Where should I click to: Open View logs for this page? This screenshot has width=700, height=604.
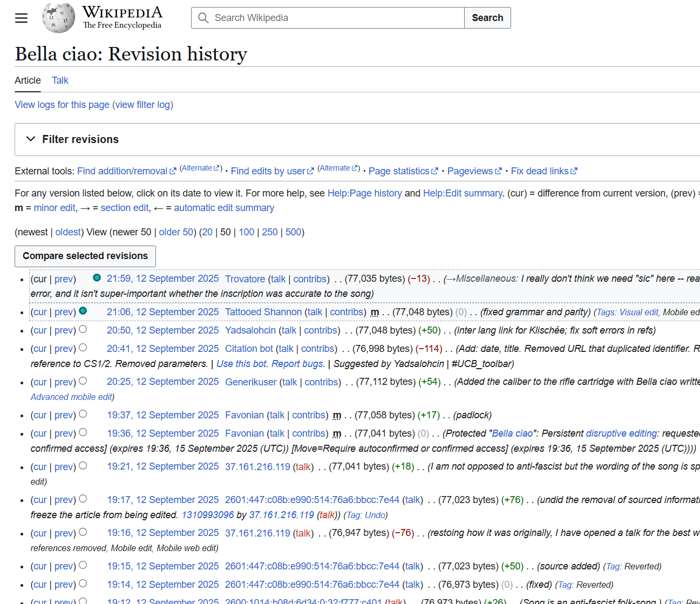point(62,105)
